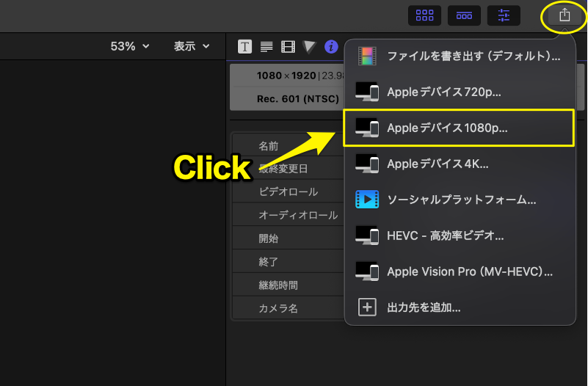Click the filmstrip icon beside ファイルを書き出す
The width and height of the screenshot is (588, 386).
click(x=367, y=57)
